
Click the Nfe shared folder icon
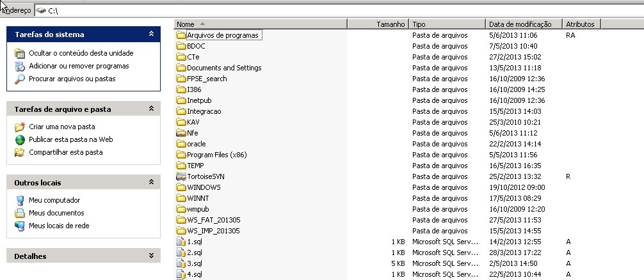coord(181,133)
